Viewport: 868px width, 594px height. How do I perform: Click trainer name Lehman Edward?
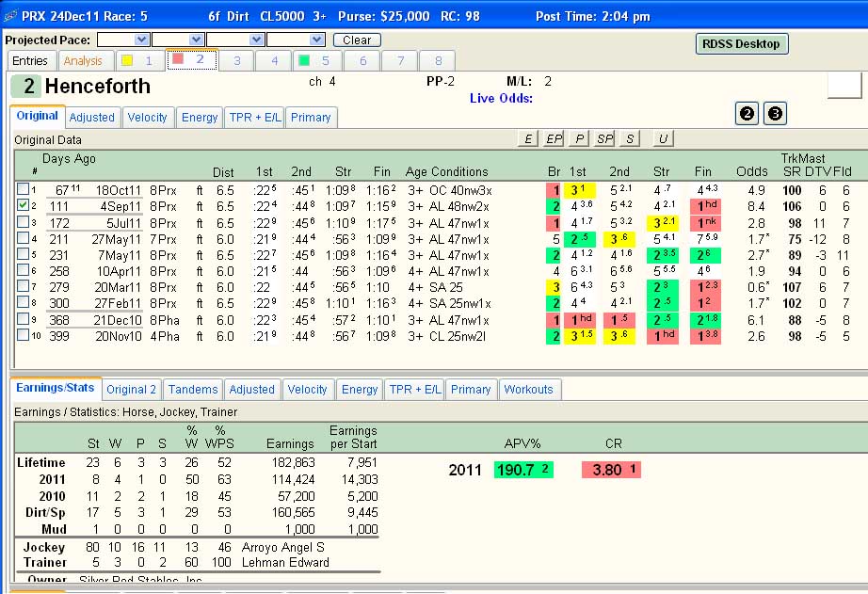coord(285,562)
